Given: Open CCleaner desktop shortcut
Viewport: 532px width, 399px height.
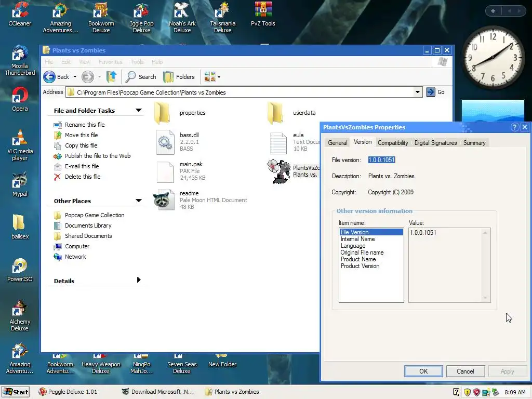Looking at the screenshot, I should [x=20, y=14].
